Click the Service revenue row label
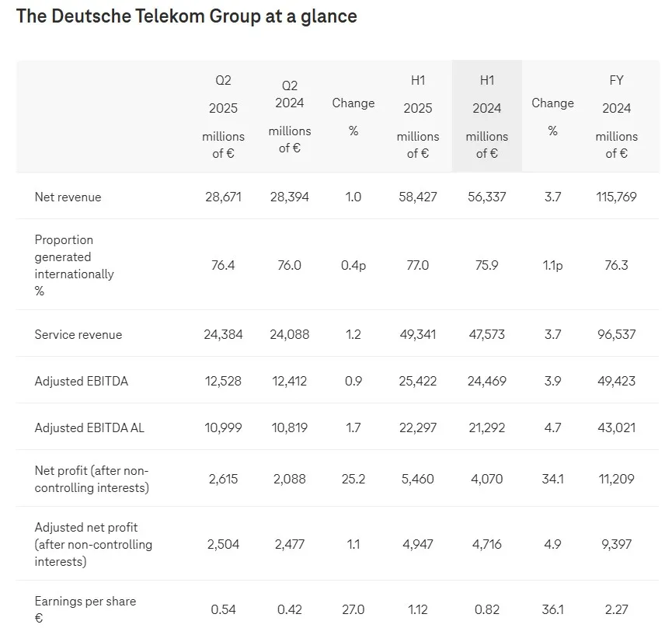Image resolution: width=672 pixels, height=635 pixels. 78,334
